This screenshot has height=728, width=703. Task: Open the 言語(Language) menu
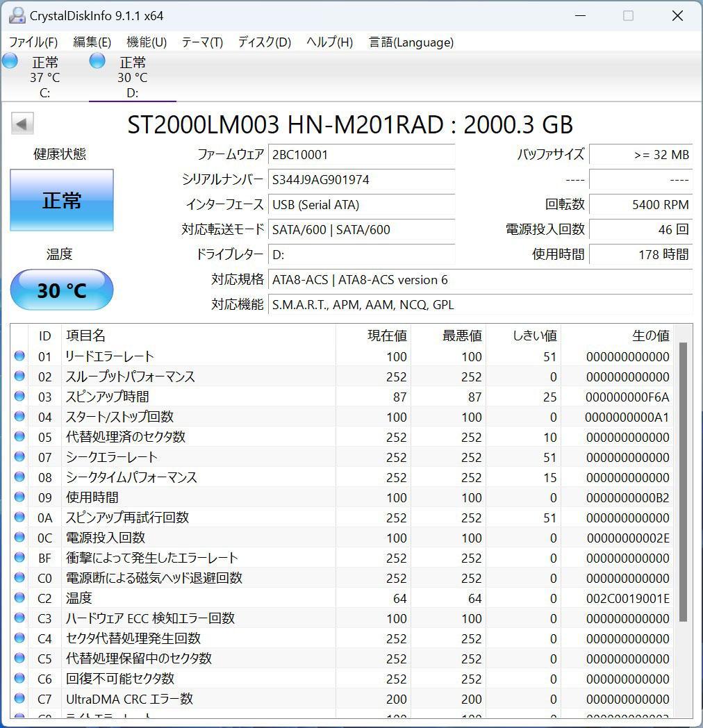pos(411,42)
